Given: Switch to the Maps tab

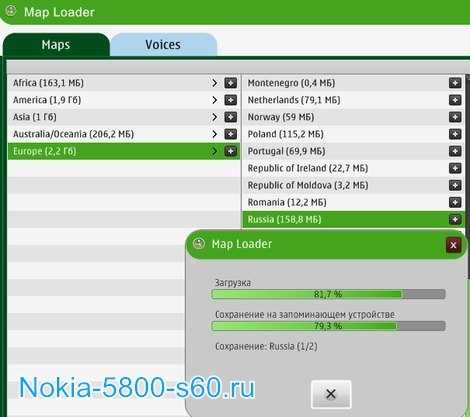Looking at the screenshot, I should (56, 45).
